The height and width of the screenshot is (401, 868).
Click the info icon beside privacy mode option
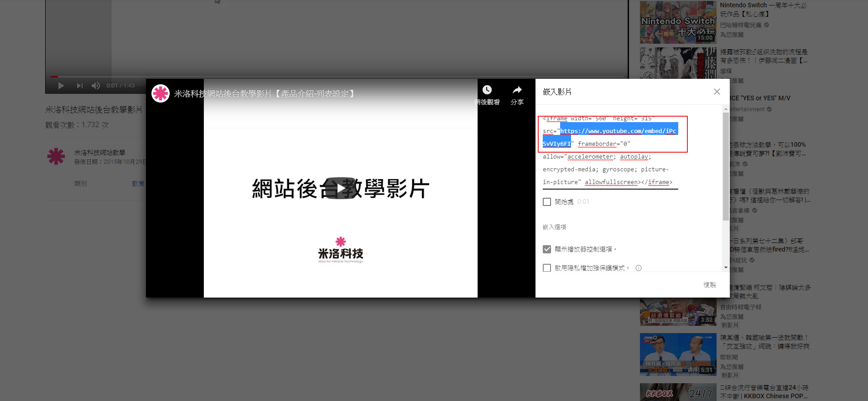(x=639, y=268)
